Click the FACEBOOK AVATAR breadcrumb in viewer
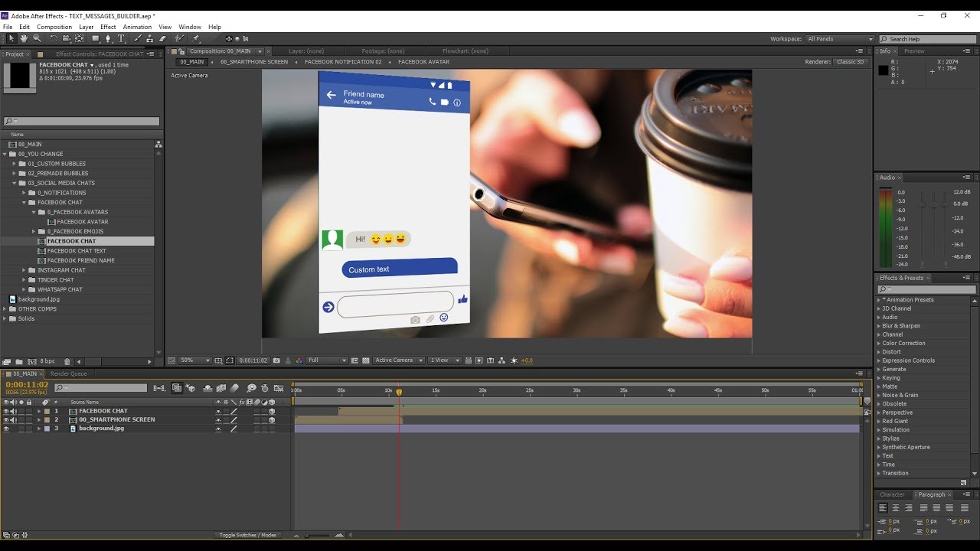 pyautogui.click(x=424, y=62)
